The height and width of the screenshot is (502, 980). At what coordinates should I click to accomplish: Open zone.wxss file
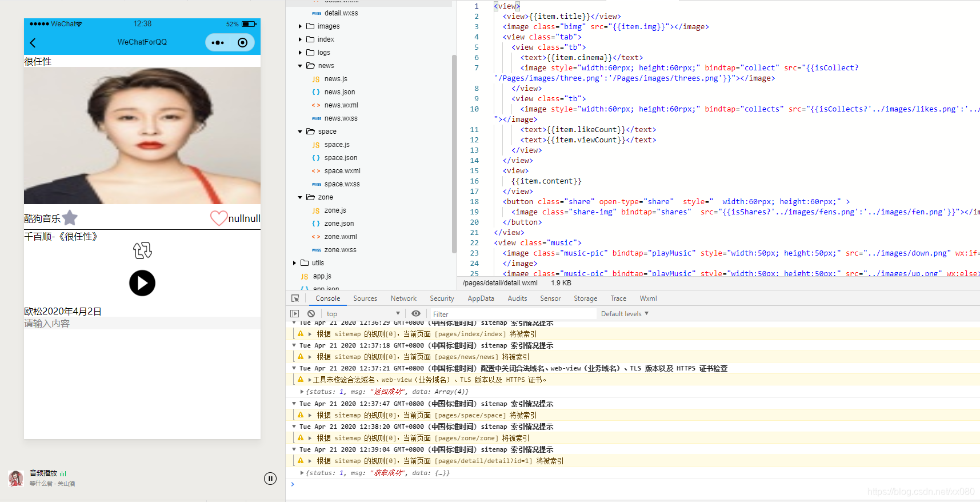coord(340,250)
